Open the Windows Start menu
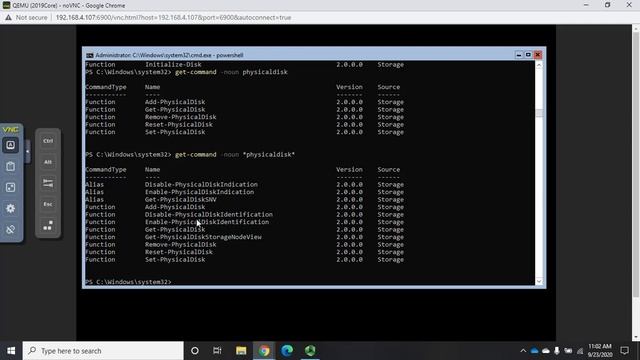This screenshot has width=640, height=360. click(x=11, y=351)
